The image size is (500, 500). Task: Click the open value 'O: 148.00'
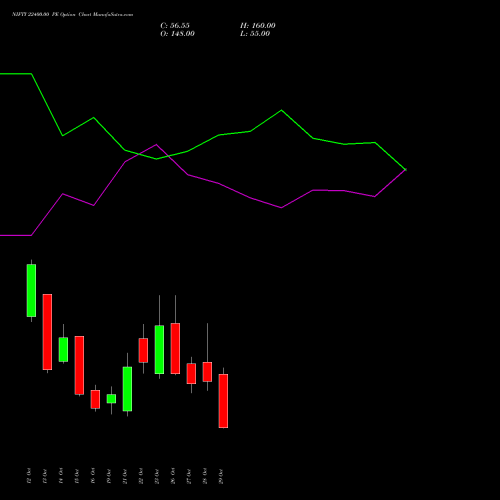click(x=177, y=34)
